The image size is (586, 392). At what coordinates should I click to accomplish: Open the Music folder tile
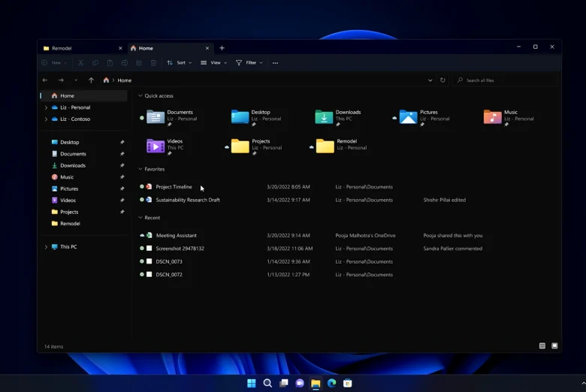coord(493,116)
